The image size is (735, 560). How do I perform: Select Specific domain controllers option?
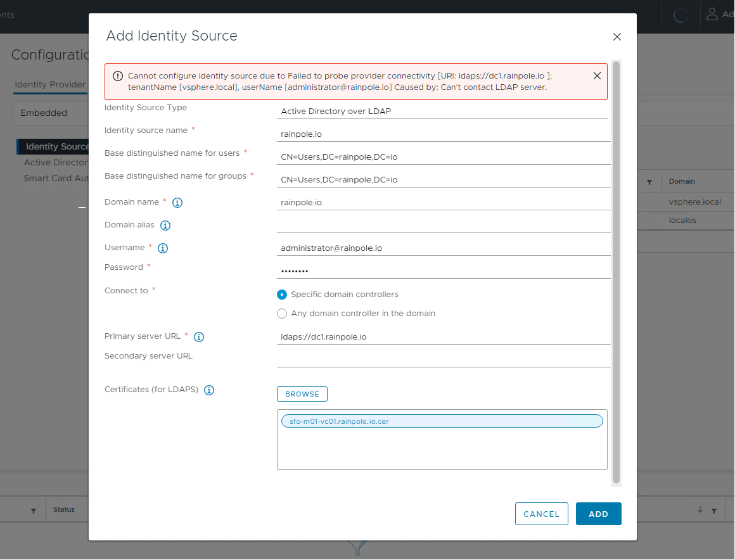(x=281, y=294)
